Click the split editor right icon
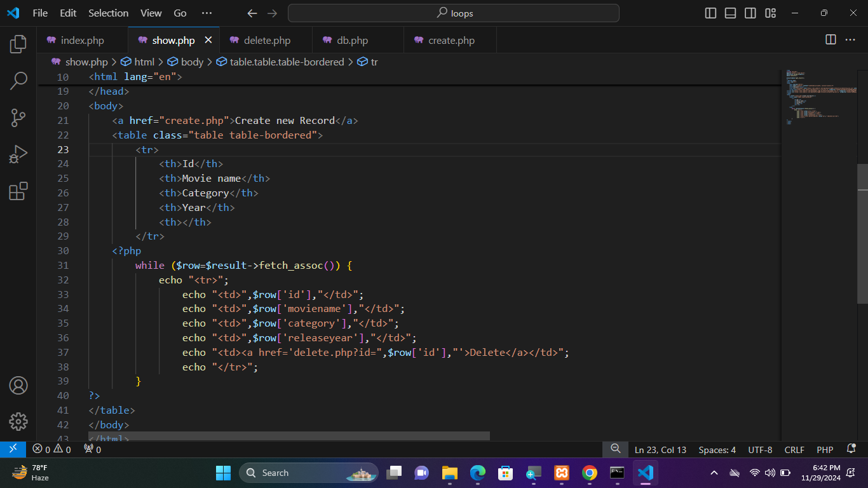The width and height of the screenshot is (868, 488). click(x=831, y=40)
